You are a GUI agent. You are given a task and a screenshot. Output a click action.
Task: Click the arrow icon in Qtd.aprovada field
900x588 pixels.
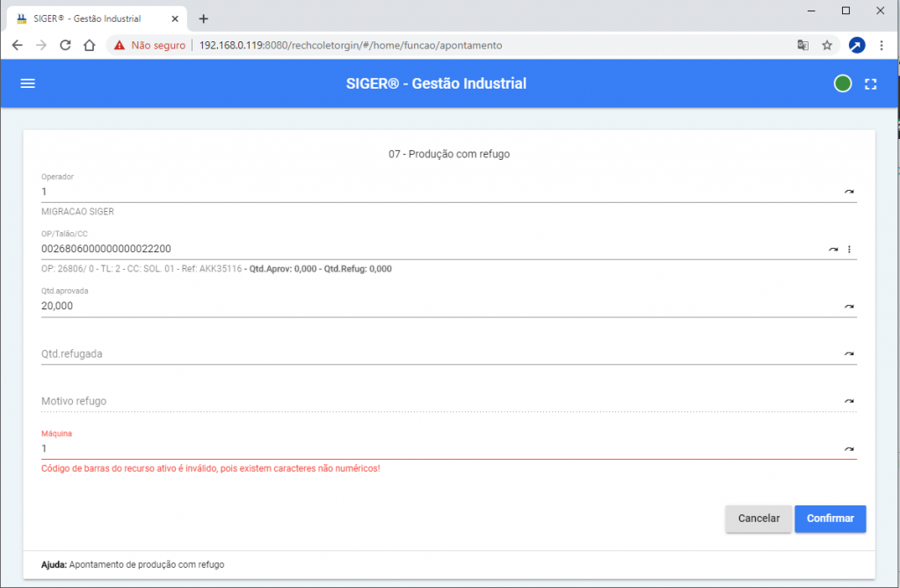point(849,306)
